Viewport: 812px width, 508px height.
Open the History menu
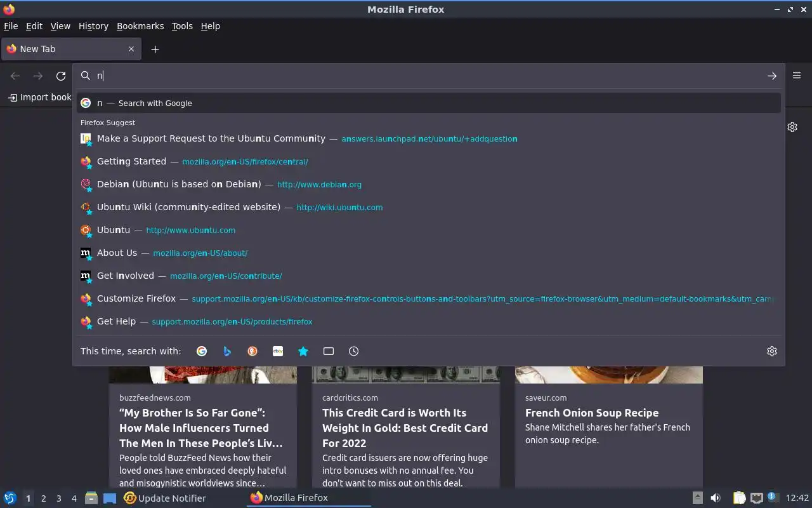pos(93,26)
